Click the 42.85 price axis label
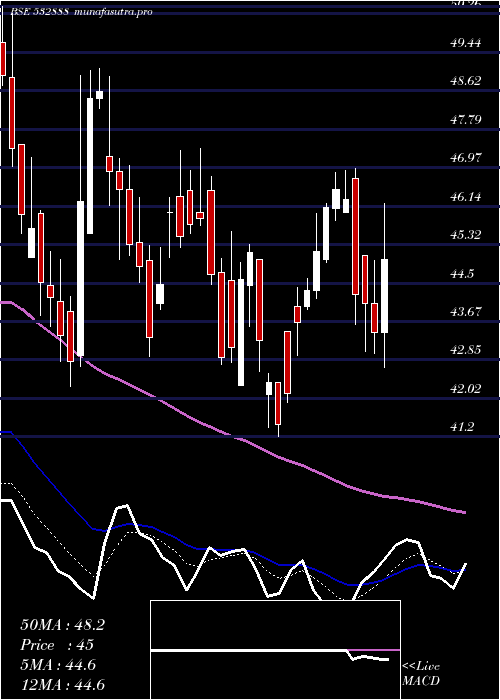 pos(466,350)
